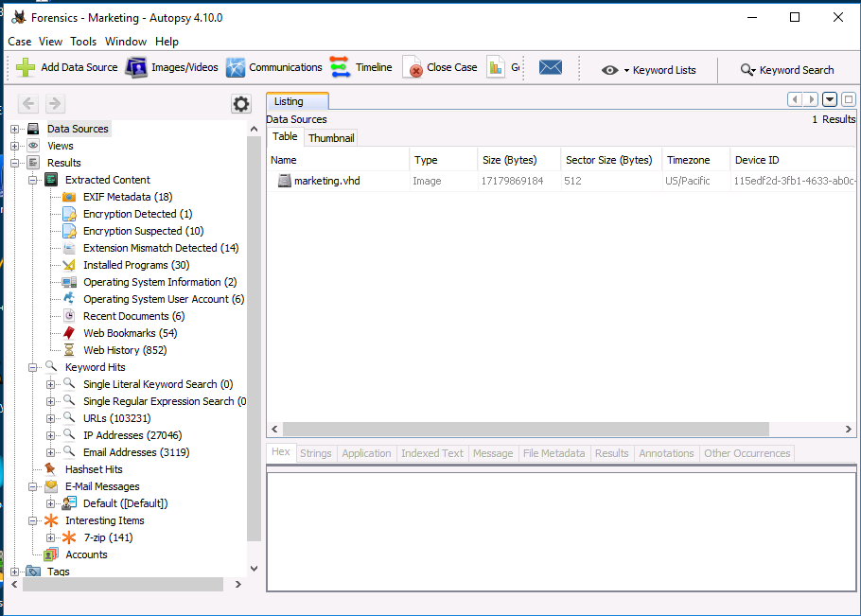861x616 pixels.
Task: Sort by the Name column header
Action: point(339,160)
